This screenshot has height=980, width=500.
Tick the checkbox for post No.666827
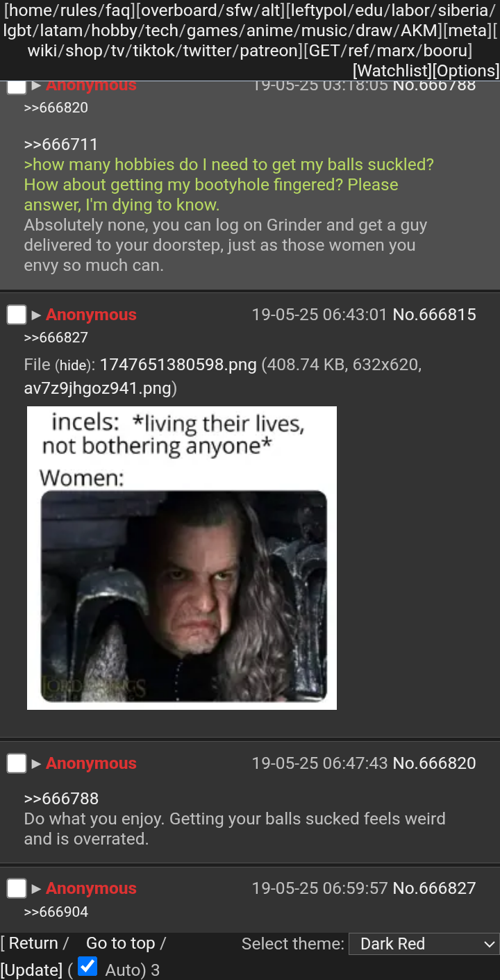(x=17, y=888)
